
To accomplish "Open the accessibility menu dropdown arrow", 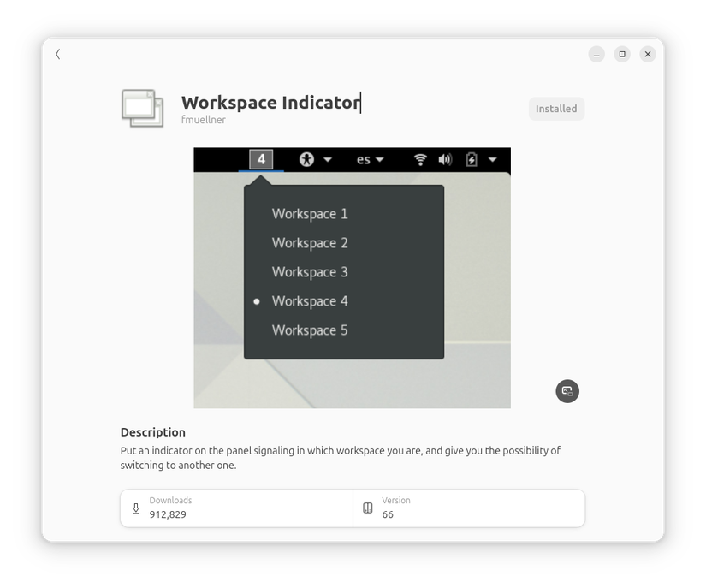I will click(x=328, y=159).
